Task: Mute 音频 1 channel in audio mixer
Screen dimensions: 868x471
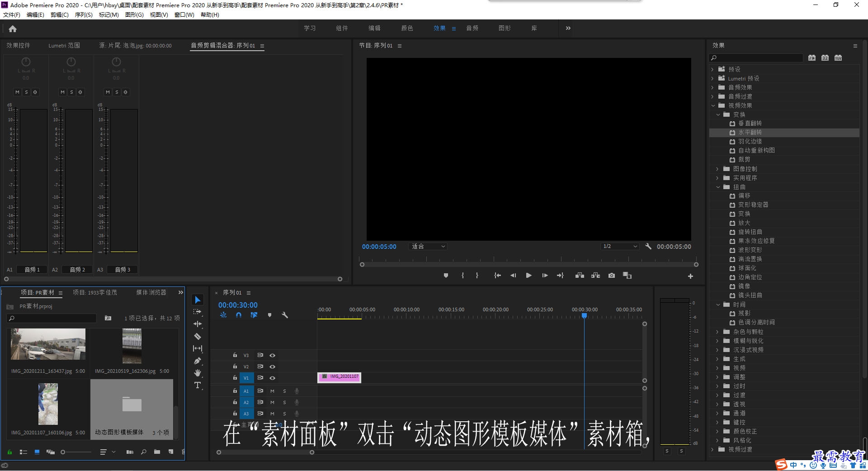Action: [x=17, y=92]
